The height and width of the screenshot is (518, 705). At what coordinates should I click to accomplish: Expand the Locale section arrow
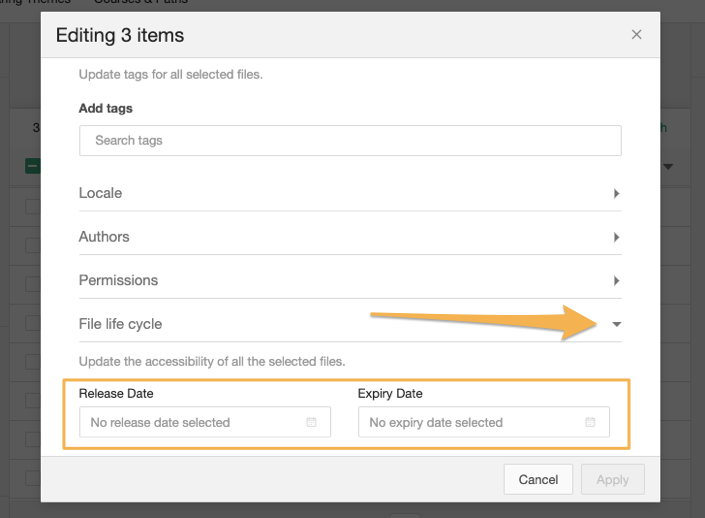coord(616,193)
